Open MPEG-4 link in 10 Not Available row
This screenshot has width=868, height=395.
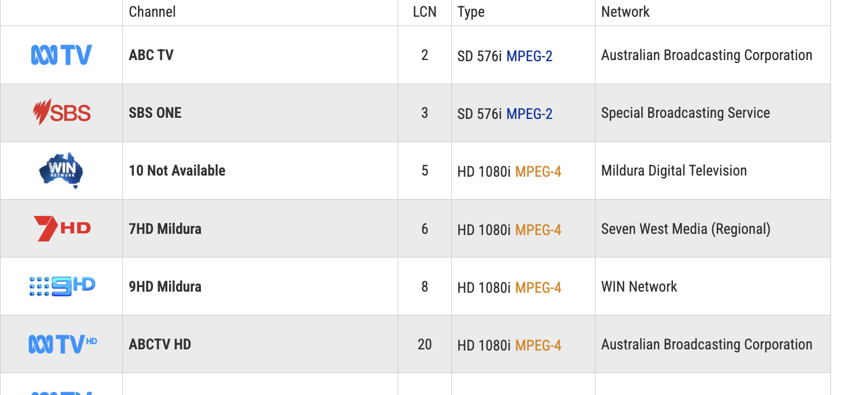(x=538, y=172)
